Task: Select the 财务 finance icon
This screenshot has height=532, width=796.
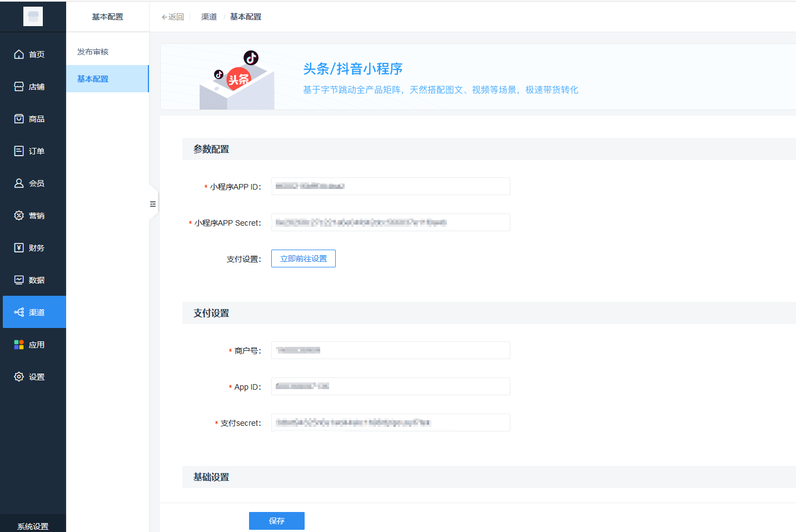Action: pyautogui.click(x=19, y=247)
